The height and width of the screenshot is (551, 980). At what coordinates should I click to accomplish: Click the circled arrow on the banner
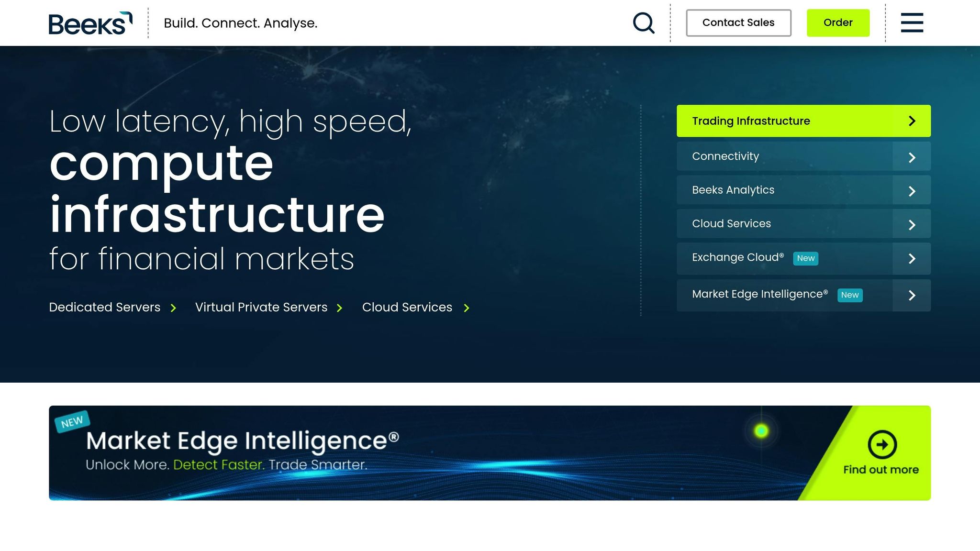tap(882, 444)
